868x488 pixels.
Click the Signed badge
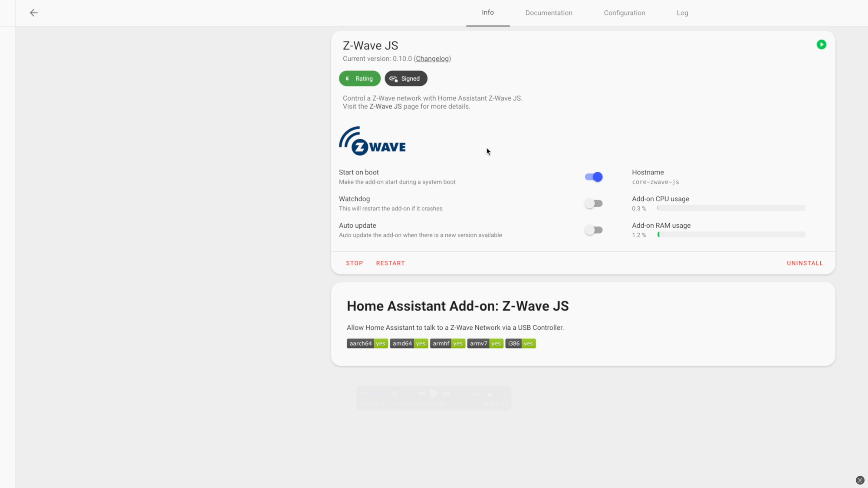[x=406, y=79]
